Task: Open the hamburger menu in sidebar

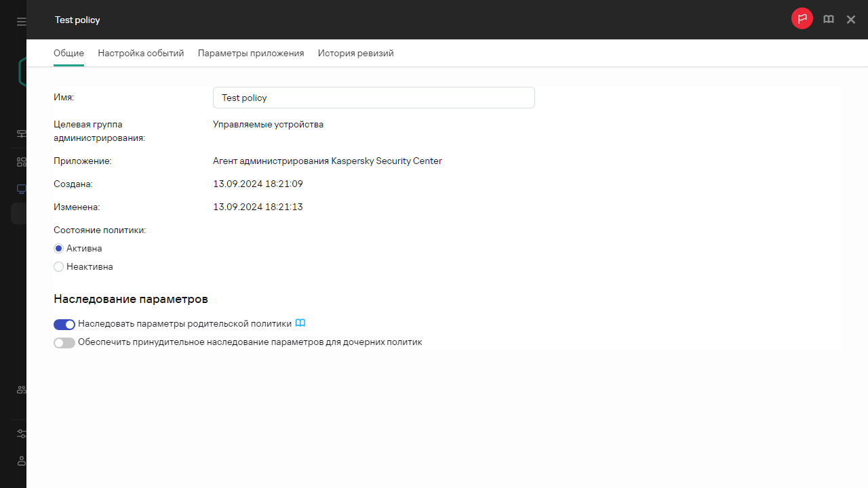Action: click(x=21, y=22)
